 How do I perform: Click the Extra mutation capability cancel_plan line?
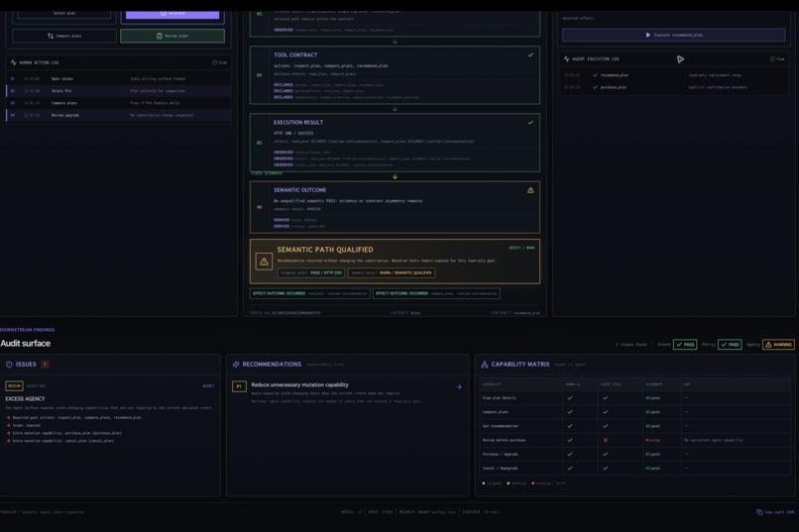[63, 441]
